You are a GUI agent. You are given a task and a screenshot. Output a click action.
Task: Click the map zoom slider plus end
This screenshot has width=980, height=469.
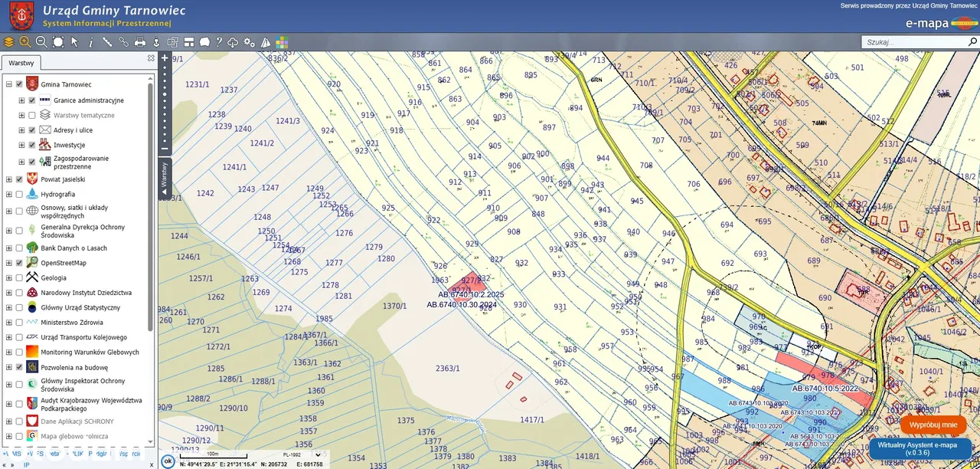[x=165, y=58]
